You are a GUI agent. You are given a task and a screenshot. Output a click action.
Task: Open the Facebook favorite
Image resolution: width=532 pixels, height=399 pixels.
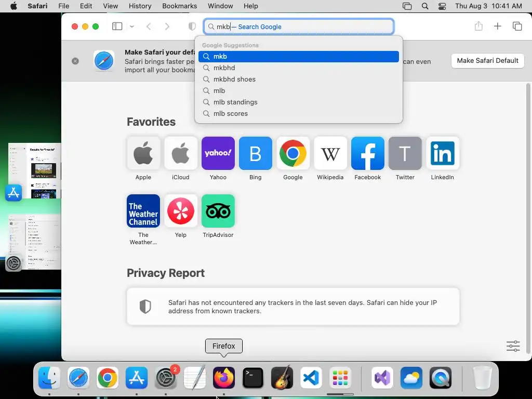coord(368,153)
